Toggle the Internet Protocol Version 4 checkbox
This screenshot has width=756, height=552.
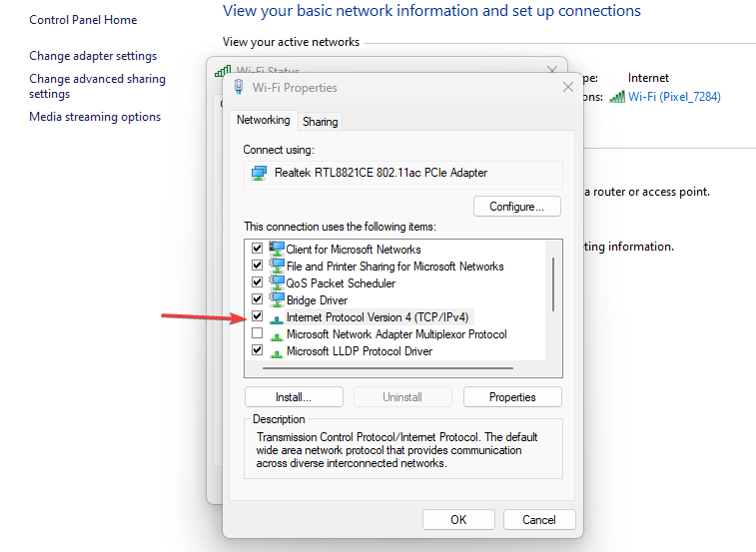click(x=258, y=316)
